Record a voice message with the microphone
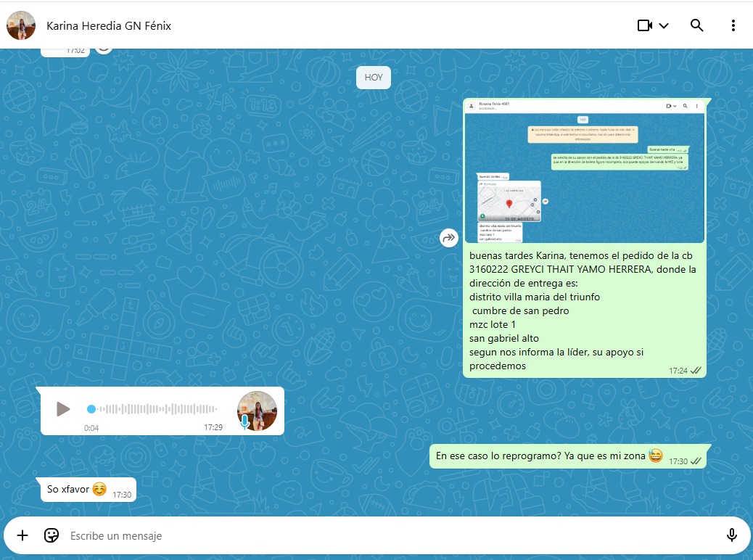This screenshot has width=753, height=560. (x=731, y=535)
